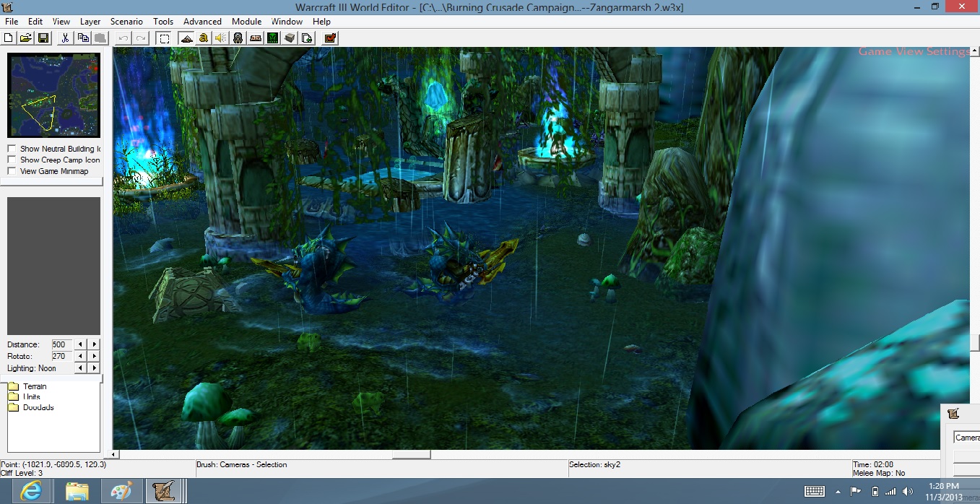Open the Window menu
The image size is (980, 504).
click(x=287, y=22)
